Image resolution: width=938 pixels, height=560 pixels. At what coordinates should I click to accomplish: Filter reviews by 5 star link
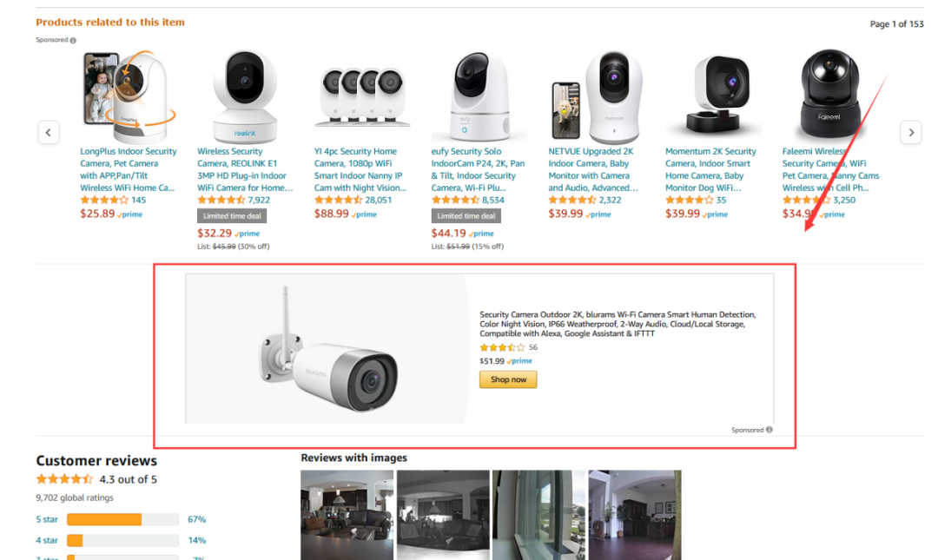(x=47, y=519)
